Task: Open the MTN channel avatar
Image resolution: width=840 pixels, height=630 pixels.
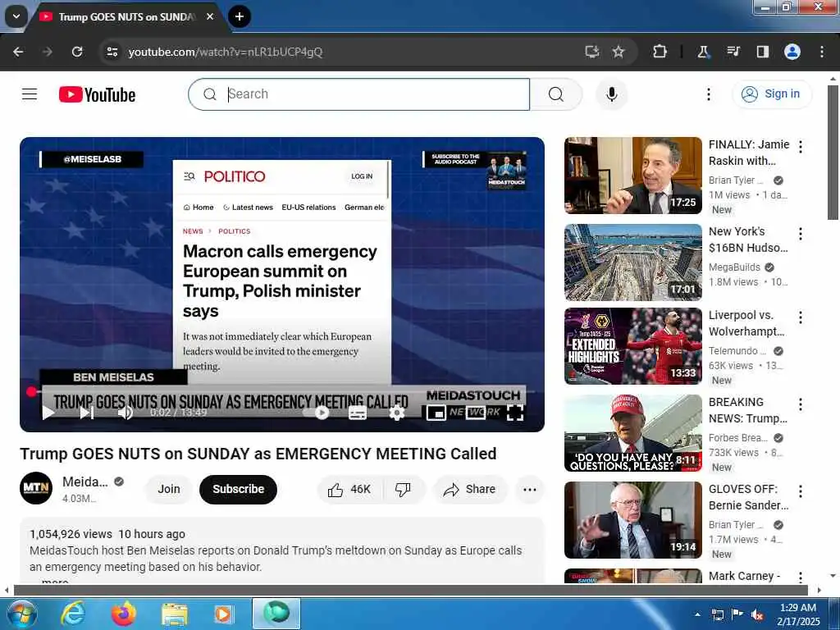Action: (36, 488)
